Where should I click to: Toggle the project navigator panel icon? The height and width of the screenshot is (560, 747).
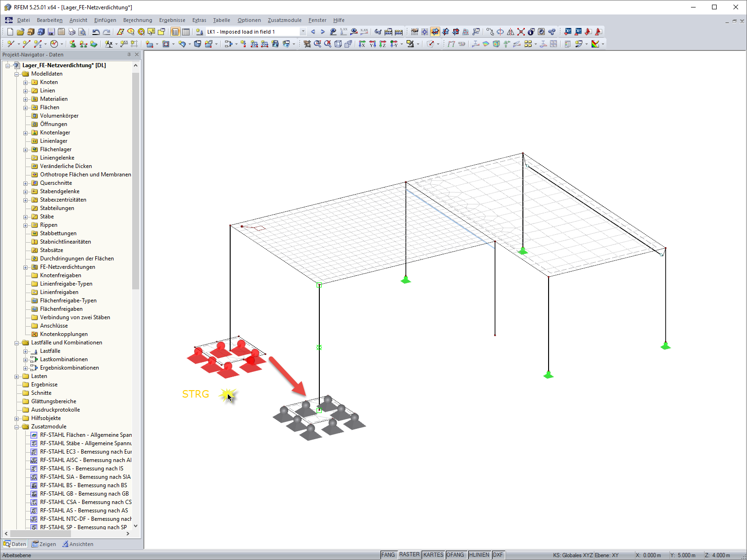[x=175, y=32]
